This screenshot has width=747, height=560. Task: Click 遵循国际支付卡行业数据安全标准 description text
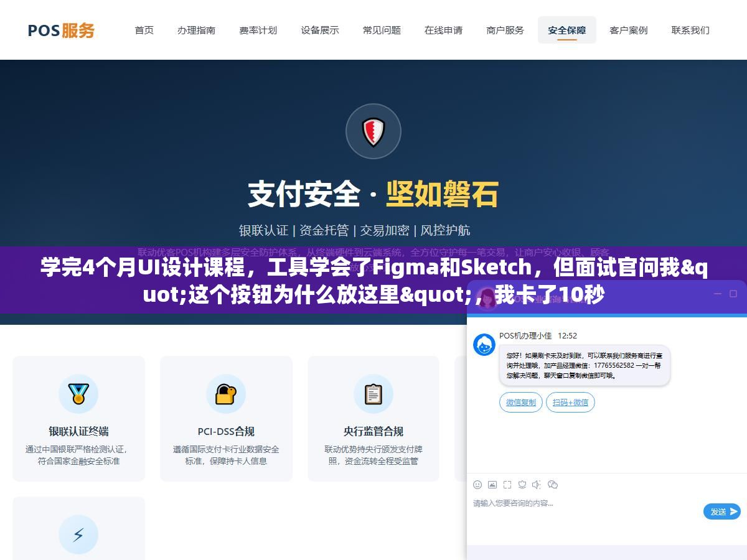(226, 455)
